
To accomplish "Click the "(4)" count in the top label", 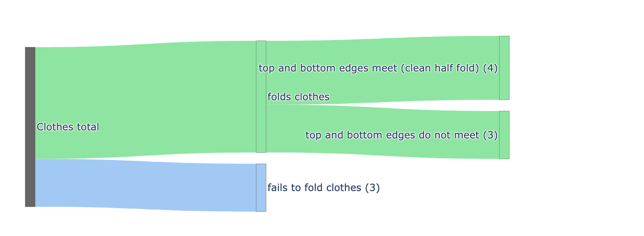I will pos(490,68).
